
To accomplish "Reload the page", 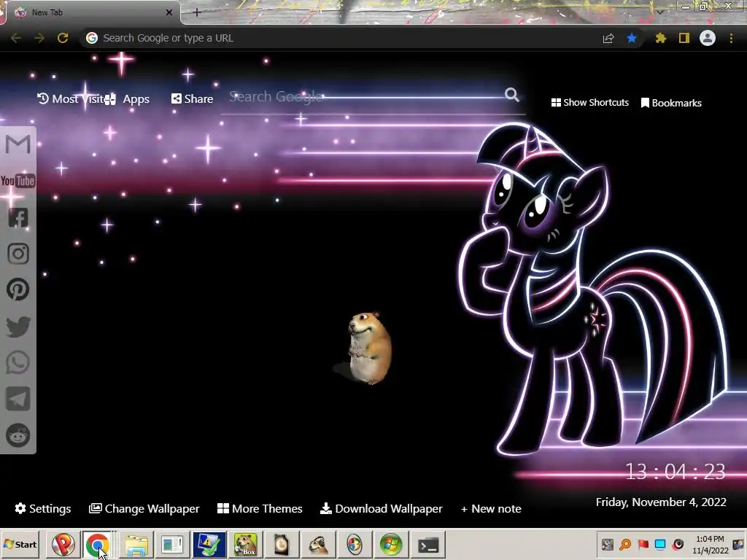I will click(63, 38).
